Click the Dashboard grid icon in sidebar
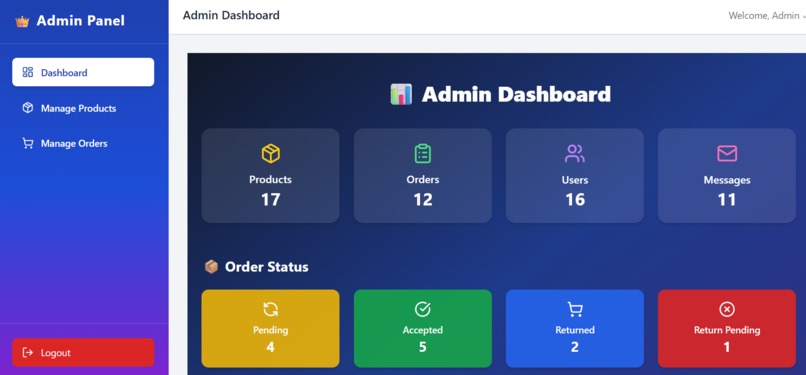This screenshot has width=806, height=375. (28, 72)
